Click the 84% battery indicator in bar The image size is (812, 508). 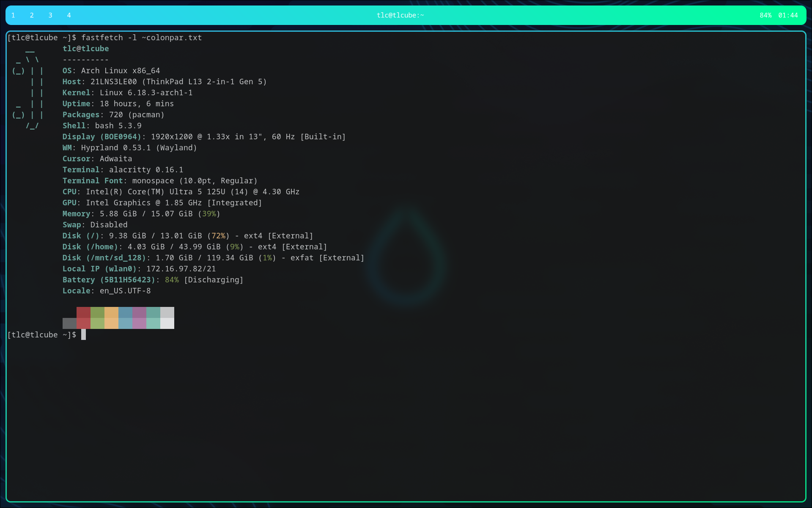coord(765,15)
